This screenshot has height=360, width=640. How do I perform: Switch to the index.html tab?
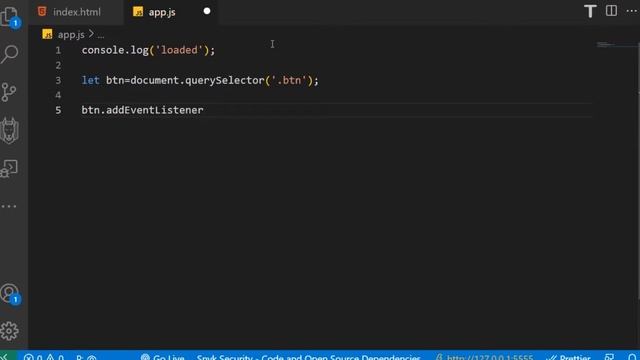tap(76, 12)
